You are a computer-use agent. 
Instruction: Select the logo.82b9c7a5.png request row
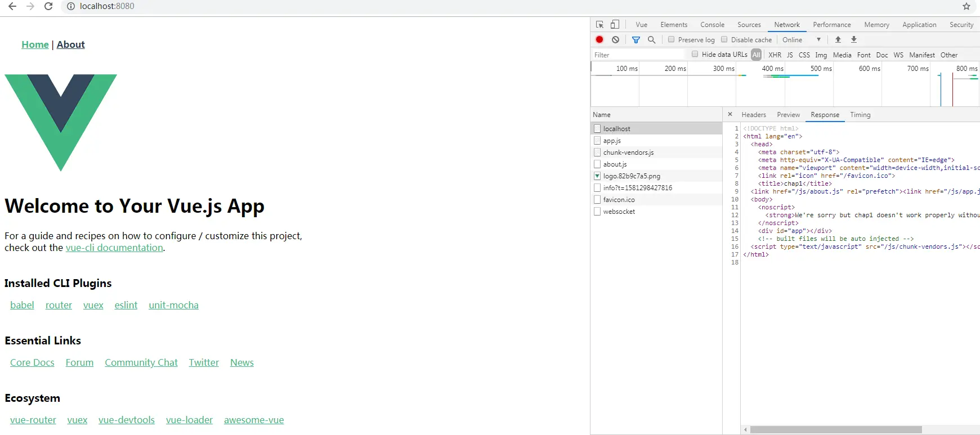click(x=656, y=176)
